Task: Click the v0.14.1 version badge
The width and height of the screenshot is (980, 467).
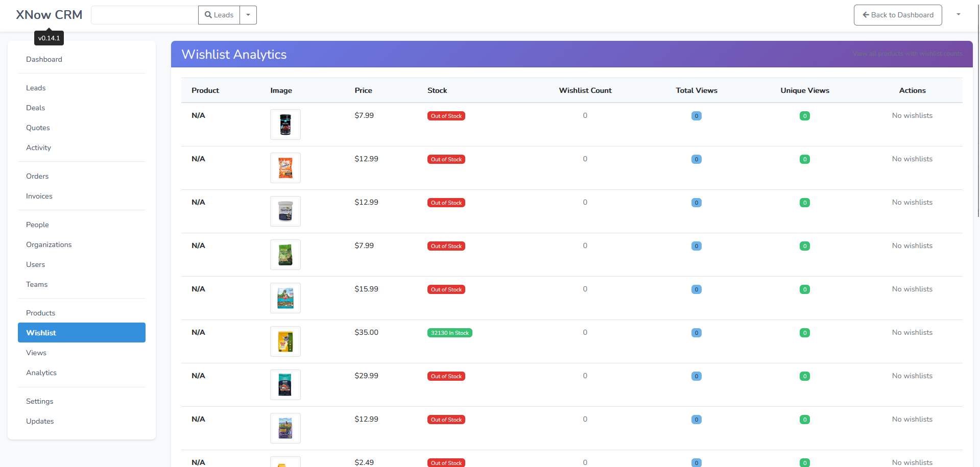Action: [49, 37]
